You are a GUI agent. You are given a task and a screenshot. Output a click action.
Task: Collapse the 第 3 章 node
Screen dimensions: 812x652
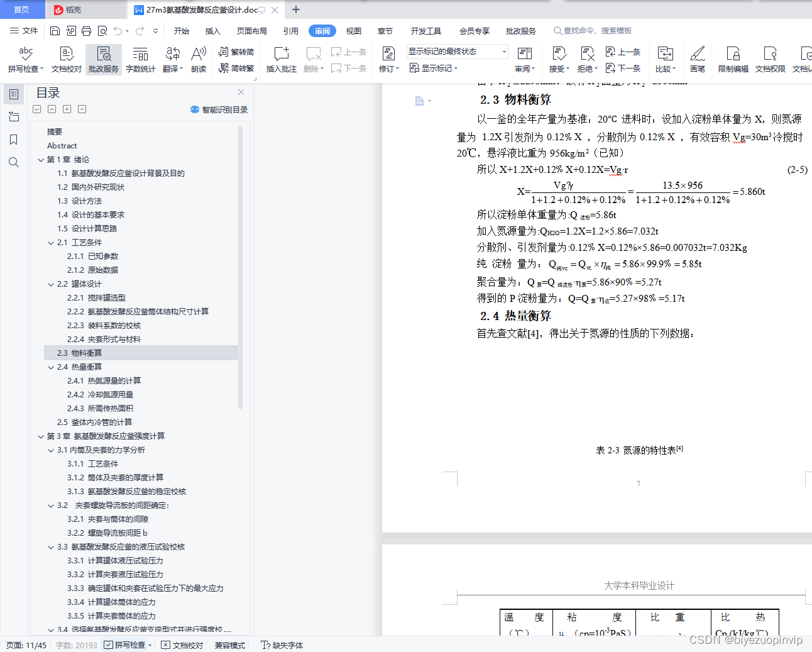41,436
